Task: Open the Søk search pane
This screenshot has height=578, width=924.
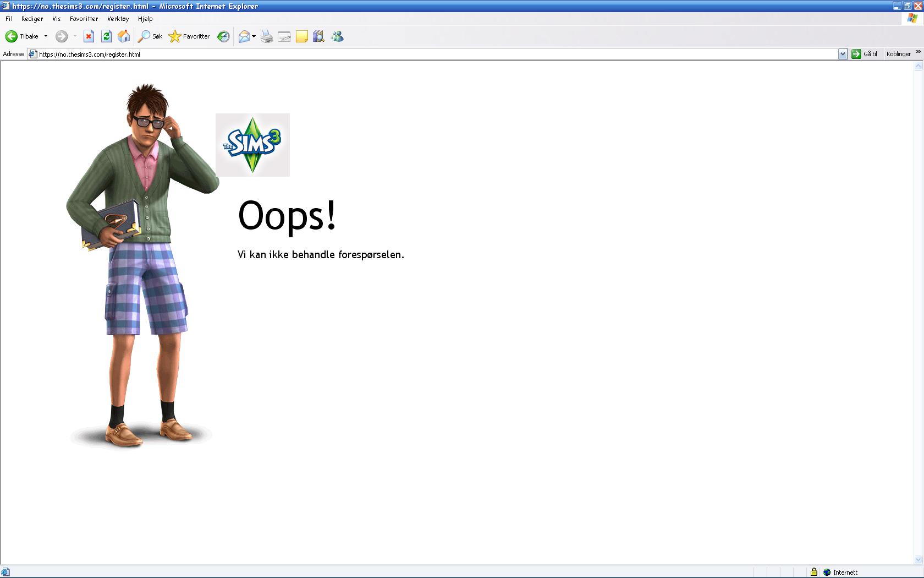Action: [150, 36]
